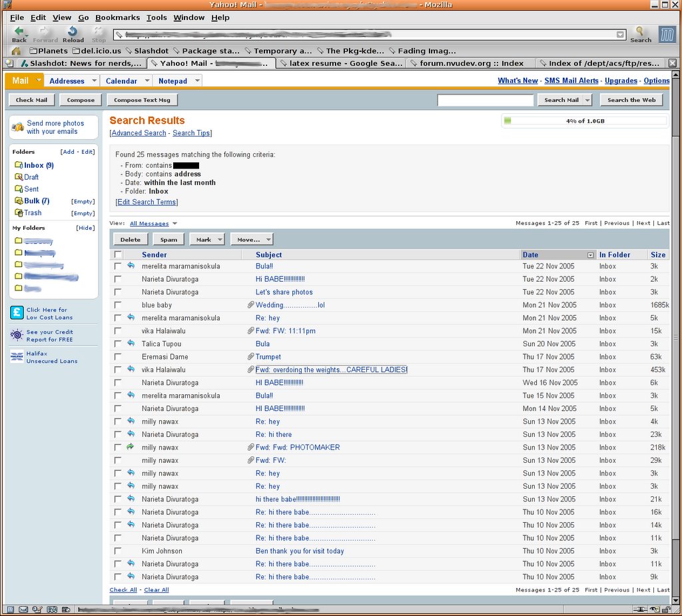Click the 4% of 1.0GB storage bar
Viewport: 682px width, 616px height.
coord(585,121)
